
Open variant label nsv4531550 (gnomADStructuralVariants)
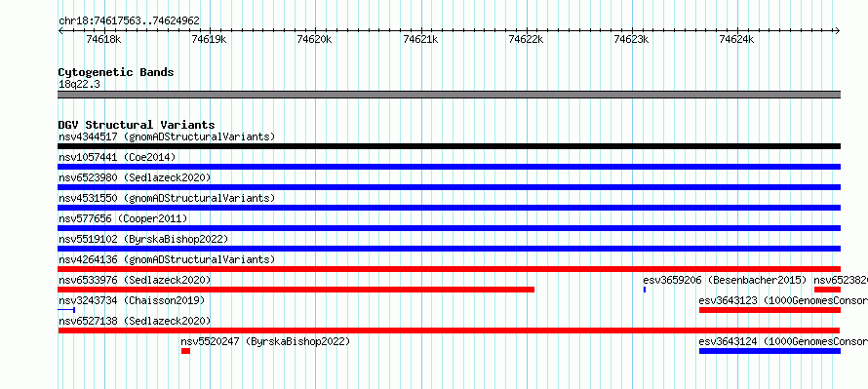[x=167, y=198]
